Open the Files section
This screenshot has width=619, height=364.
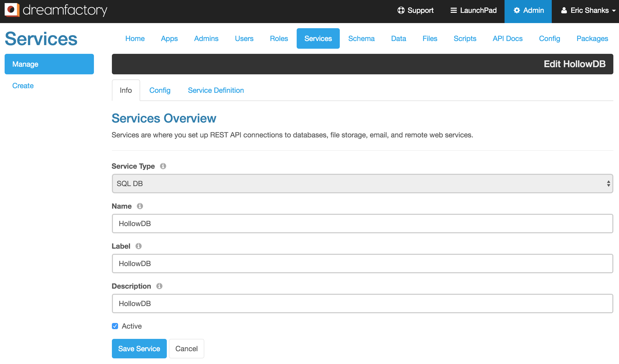click(x=430, y=38)
